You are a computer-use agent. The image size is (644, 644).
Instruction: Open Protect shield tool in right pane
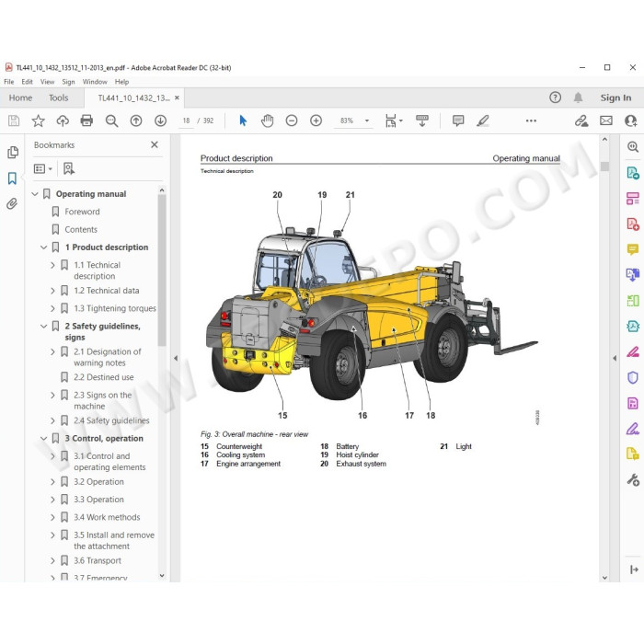click(x=633, y=377)
